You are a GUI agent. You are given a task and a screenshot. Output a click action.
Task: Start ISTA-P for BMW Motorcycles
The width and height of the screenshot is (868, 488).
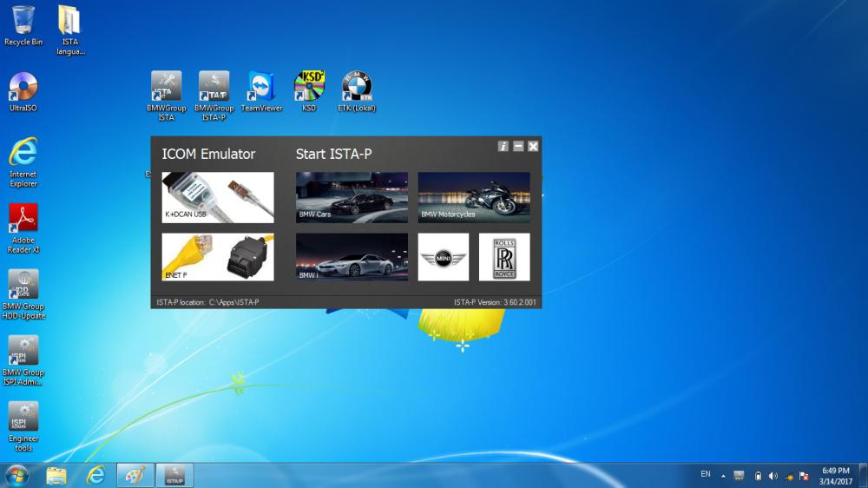[474, 197]
